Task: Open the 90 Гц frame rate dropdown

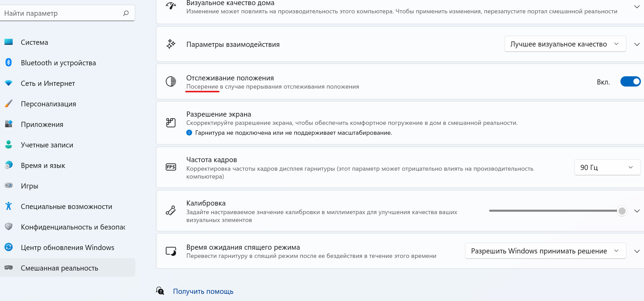Action: click(x=607, y=167)
